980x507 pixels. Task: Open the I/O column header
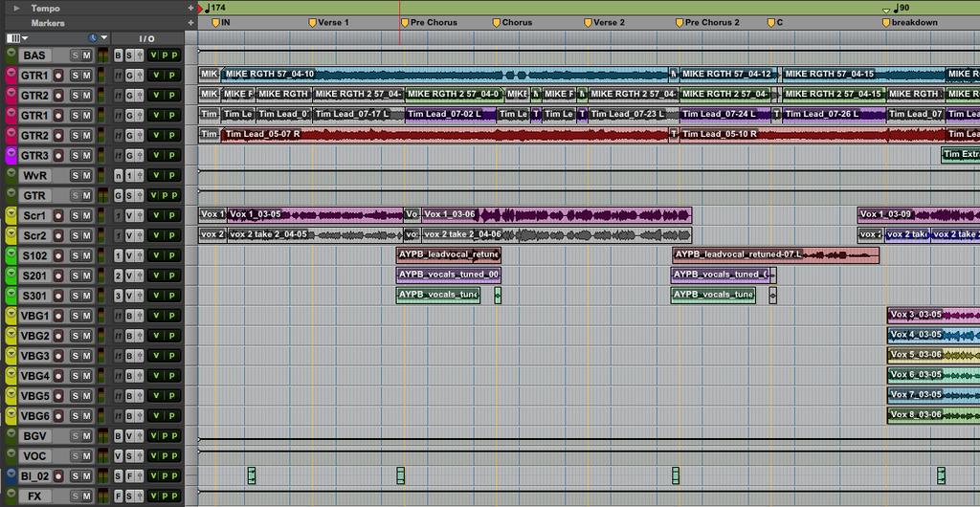[x=146, y=38]
